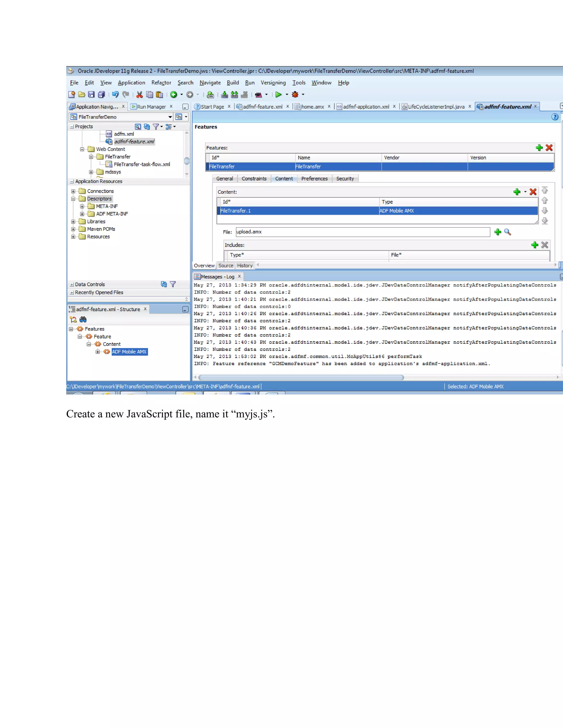The height and width of the screenshot is (728, 563).
Task: Expand the Data Controls section
Action: click(x=72, y=285)
